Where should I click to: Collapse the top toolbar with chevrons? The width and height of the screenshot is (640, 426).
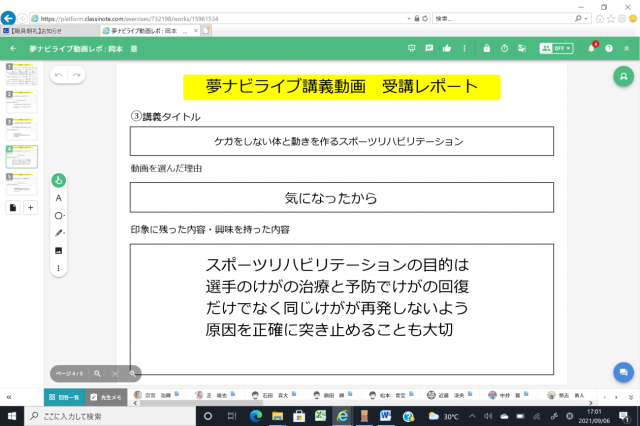tap(626, 48)
